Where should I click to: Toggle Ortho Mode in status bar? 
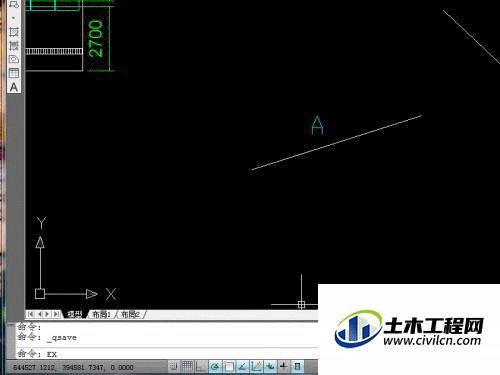(201, 367)
